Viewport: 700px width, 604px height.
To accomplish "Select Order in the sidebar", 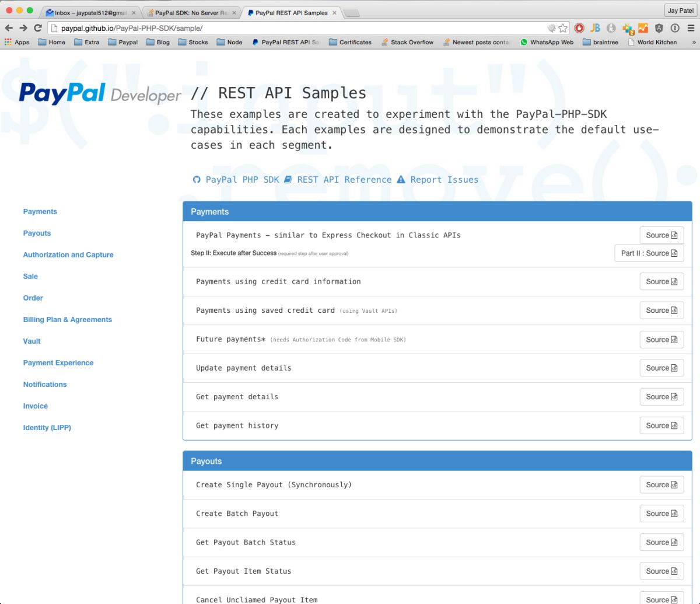I will [x=33, y=298].
